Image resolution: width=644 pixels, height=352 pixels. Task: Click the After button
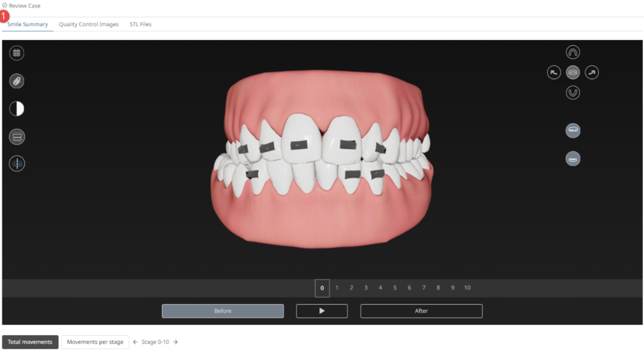(421, 311)
